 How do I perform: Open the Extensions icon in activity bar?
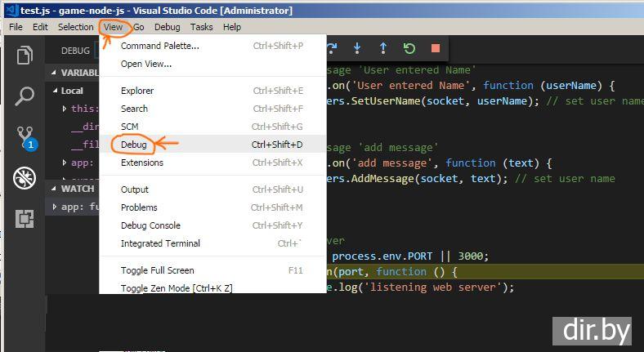tap(25, 218)
